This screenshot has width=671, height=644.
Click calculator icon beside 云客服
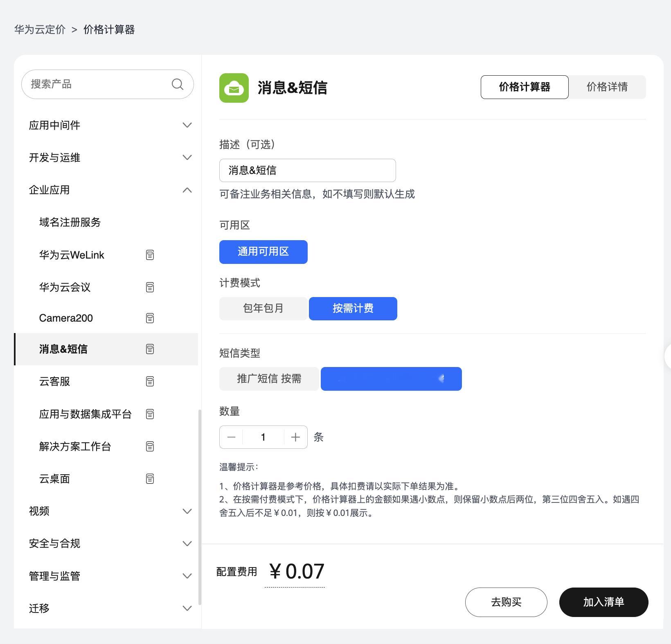[150, 381]
